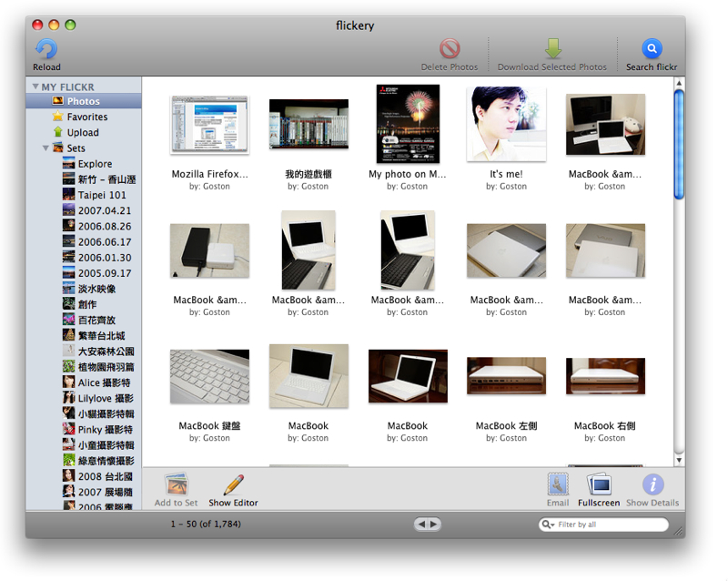Open the Lilylove set
Image resolution: width=728 pixels, height=581 pixels.
[84, 398]
